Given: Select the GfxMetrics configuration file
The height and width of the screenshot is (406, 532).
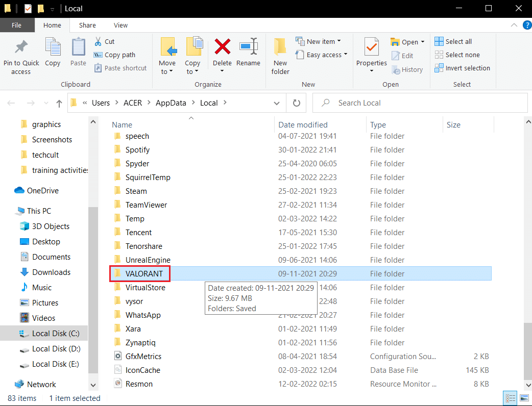Looking at the screenshot, I should click(x=143, y=357).
